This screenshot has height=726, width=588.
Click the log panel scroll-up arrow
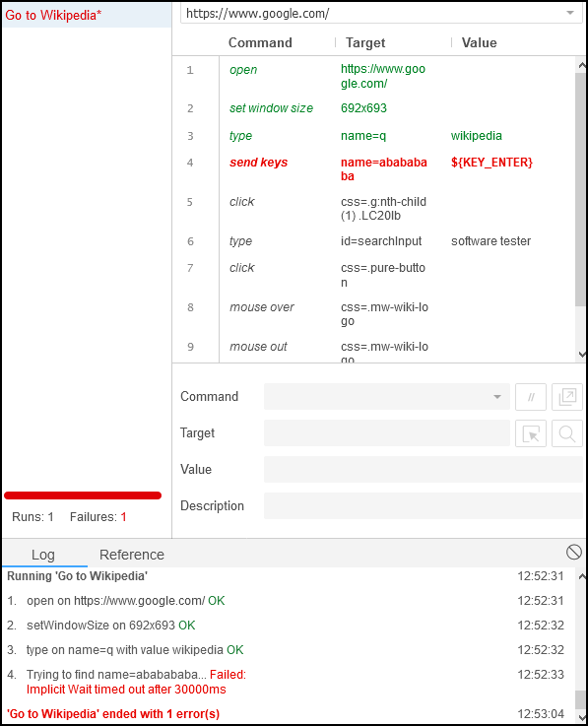(x=581, y=577)
